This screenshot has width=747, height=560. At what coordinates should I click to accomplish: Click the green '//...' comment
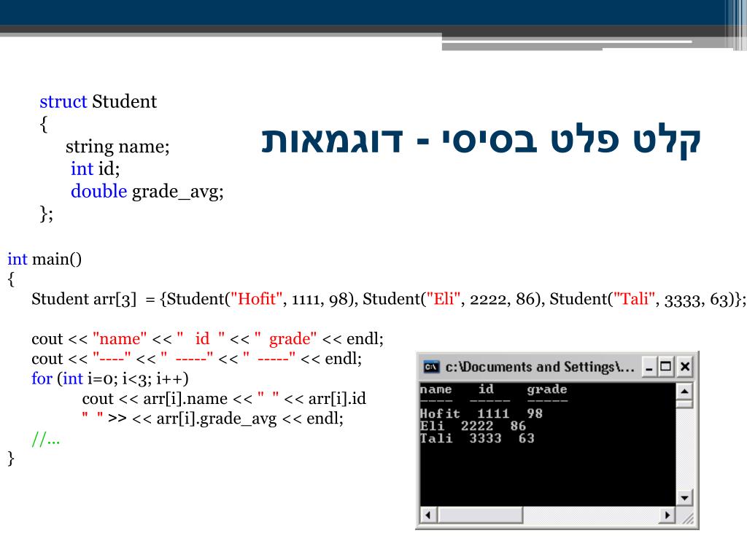point(46,438)
